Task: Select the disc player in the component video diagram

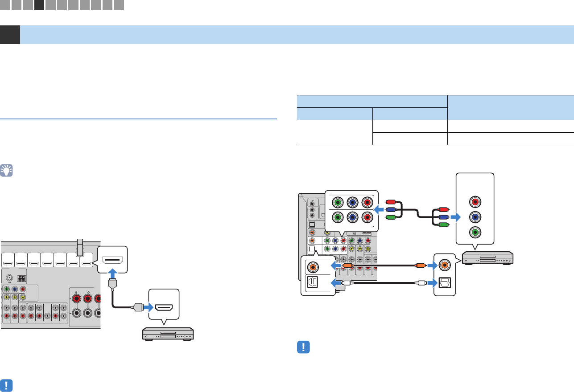Action: pos(487,258)
